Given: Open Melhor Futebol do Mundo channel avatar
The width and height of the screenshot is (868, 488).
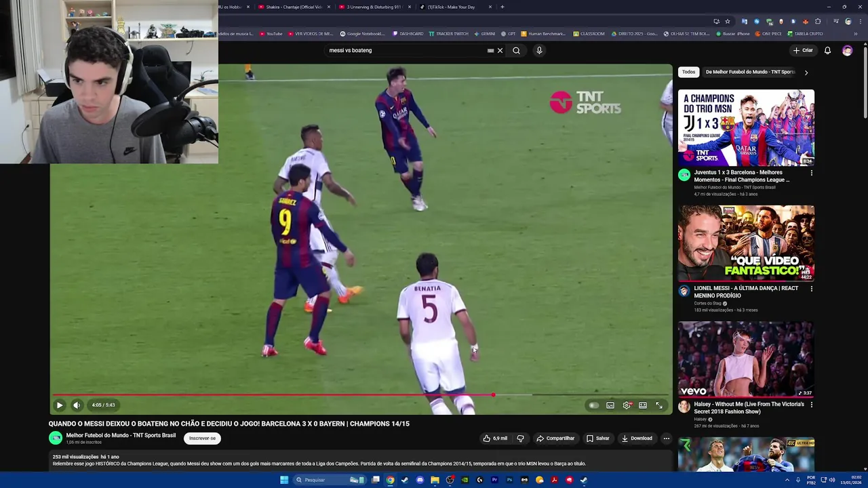Looking at the screenshot, I should tap(56, 438).
